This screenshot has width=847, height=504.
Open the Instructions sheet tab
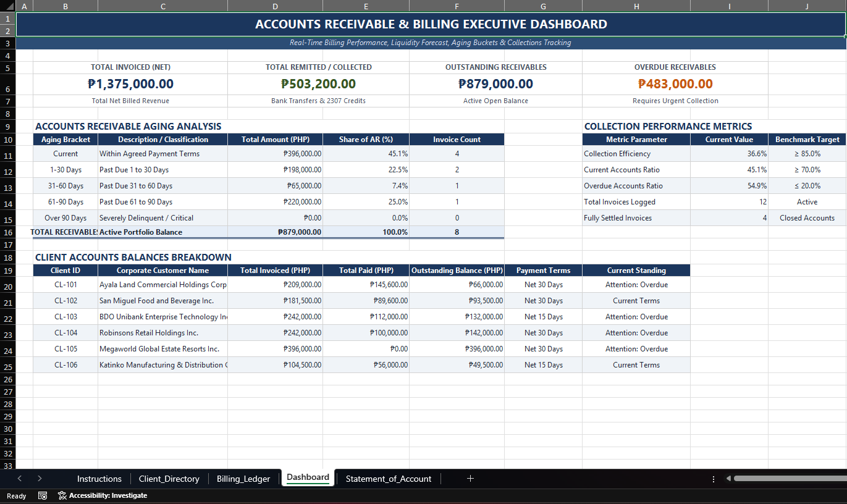(x=99, y=479)
